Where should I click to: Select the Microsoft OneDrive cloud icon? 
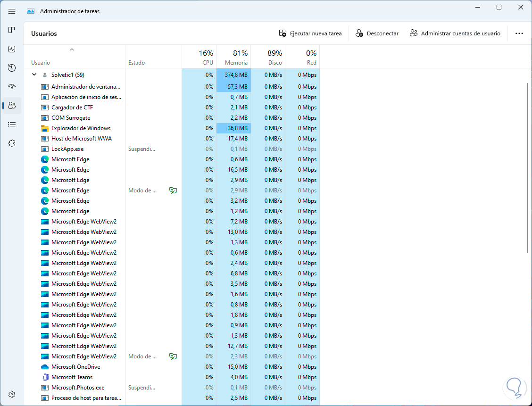(45, 367)
